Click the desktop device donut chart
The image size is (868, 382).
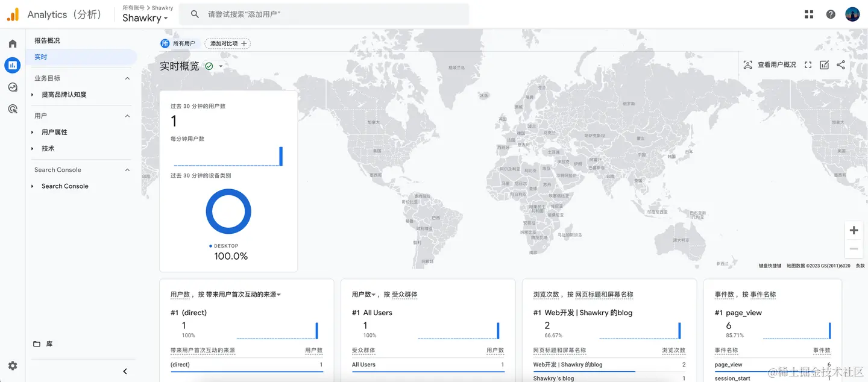(x=228, y=211)
